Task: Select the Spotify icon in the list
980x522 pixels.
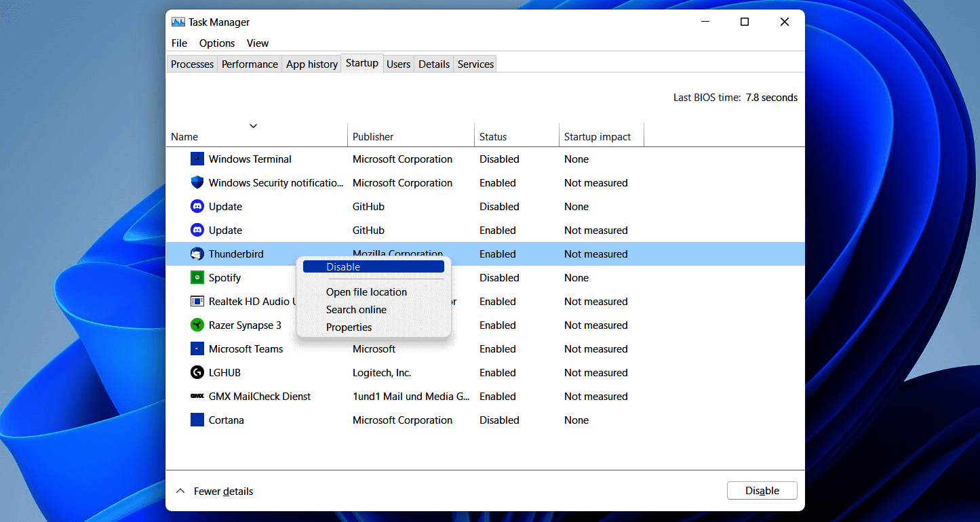Action: [196, 277]
